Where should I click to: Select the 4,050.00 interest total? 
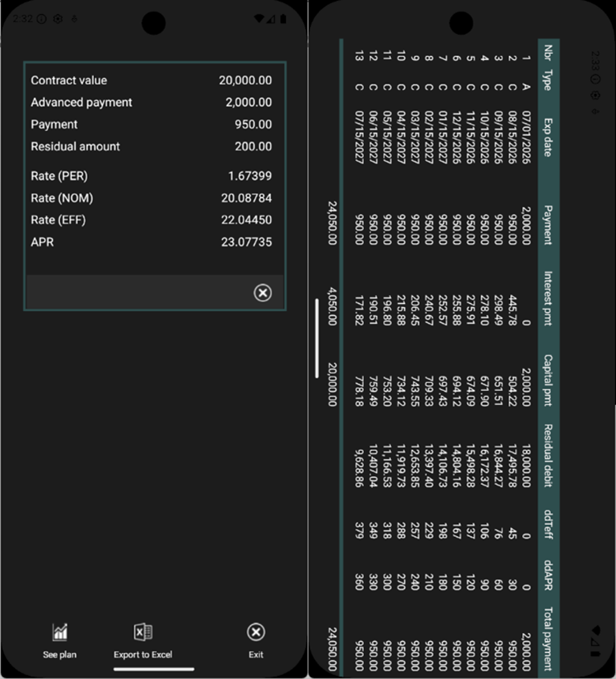332,306
